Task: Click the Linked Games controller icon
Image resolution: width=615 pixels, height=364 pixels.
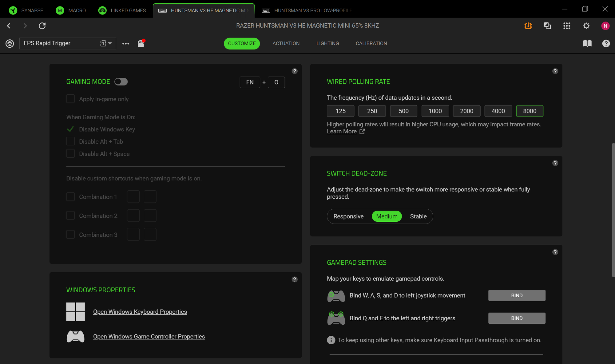Action: point(102,10)
